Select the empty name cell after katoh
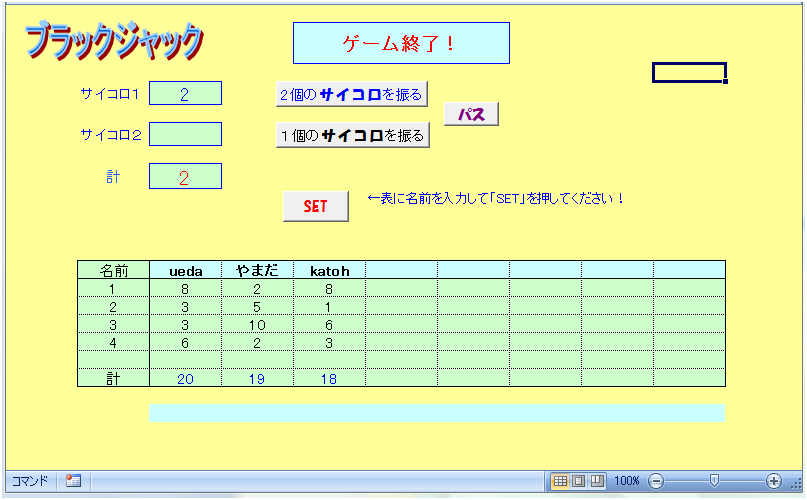Image resolution: width=807 pixels, height=500 pixels. (x=401, y=270)
